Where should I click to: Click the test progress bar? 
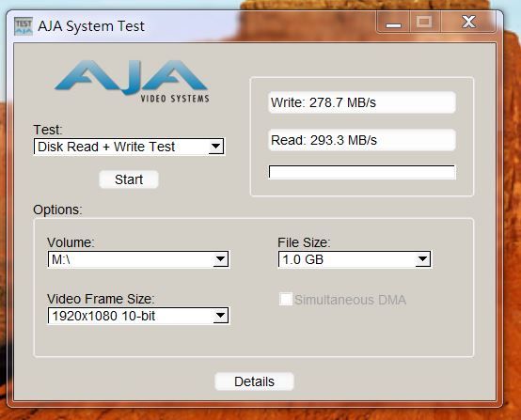(x=362, y=172)
